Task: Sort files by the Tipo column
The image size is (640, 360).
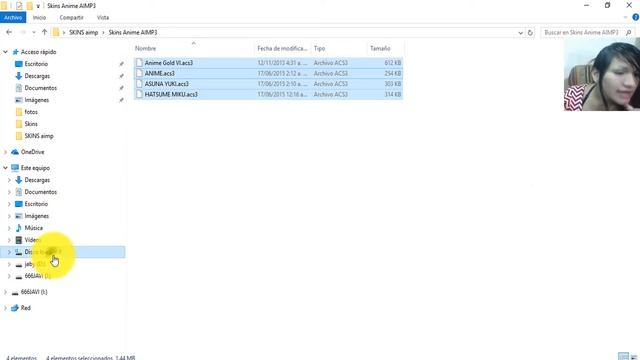Action: 319,48
